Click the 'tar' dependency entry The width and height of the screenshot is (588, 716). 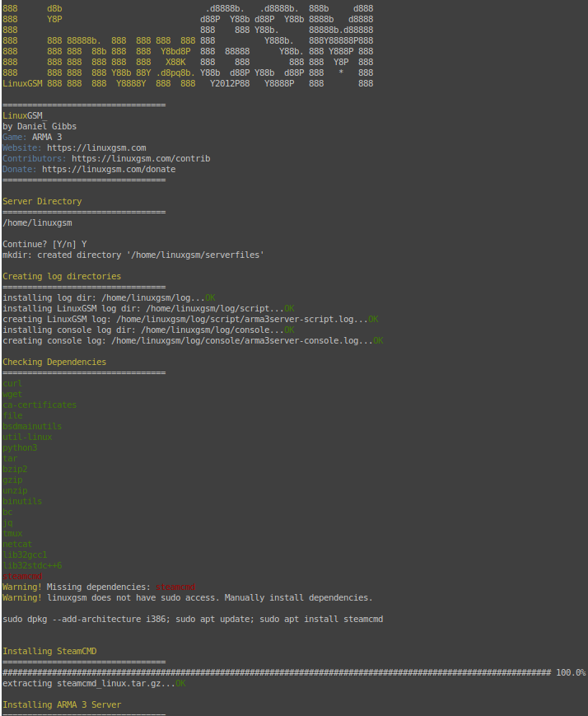(10, 458)
